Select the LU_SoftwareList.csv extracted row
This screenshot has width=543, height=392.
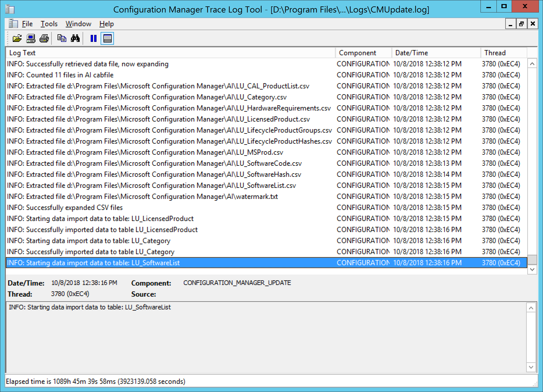[267, 185]
